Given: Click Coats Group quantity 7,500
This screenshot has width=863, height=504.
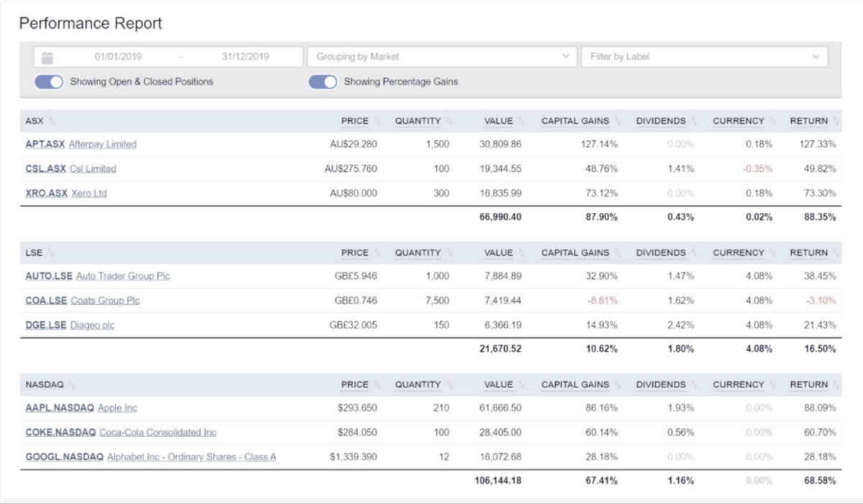Looking at the screenshot, I should (x=437, y=301).
